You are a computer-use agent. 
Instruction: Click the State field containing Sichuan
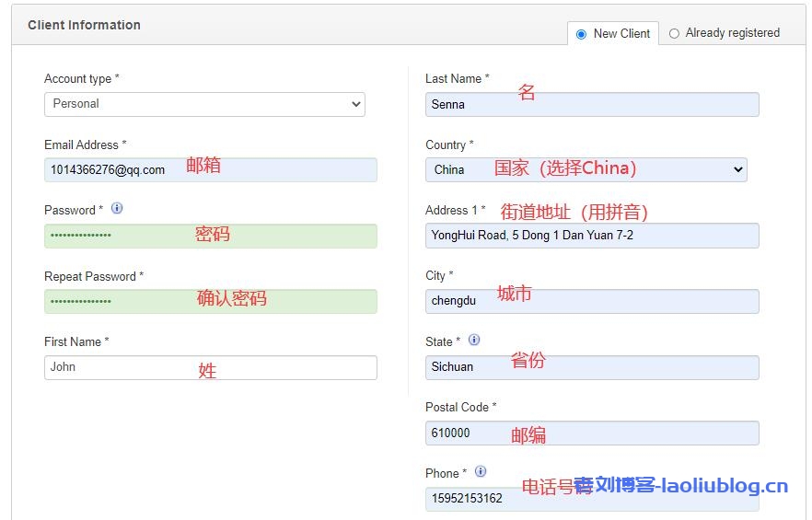(x=591, y=367)
